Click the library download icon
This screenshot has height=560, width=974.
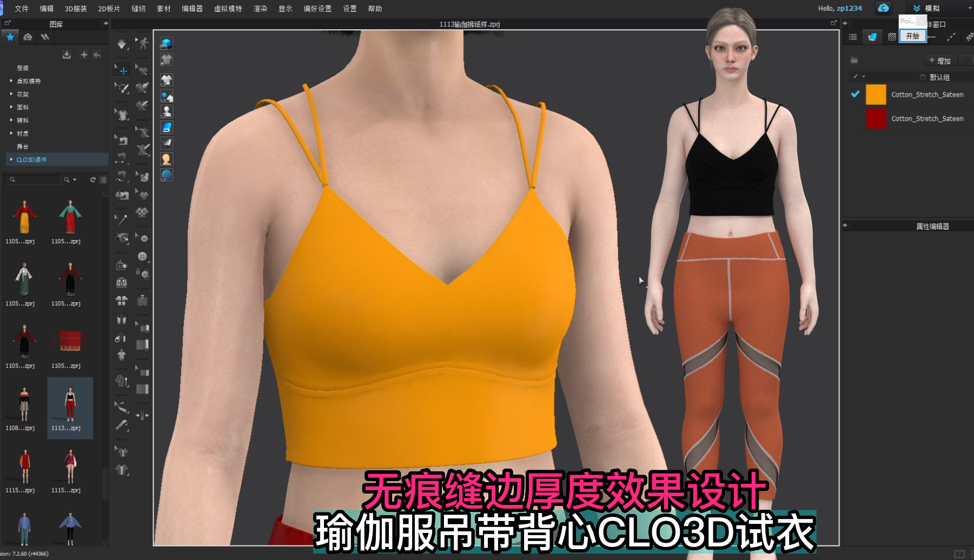pos(67,55)
